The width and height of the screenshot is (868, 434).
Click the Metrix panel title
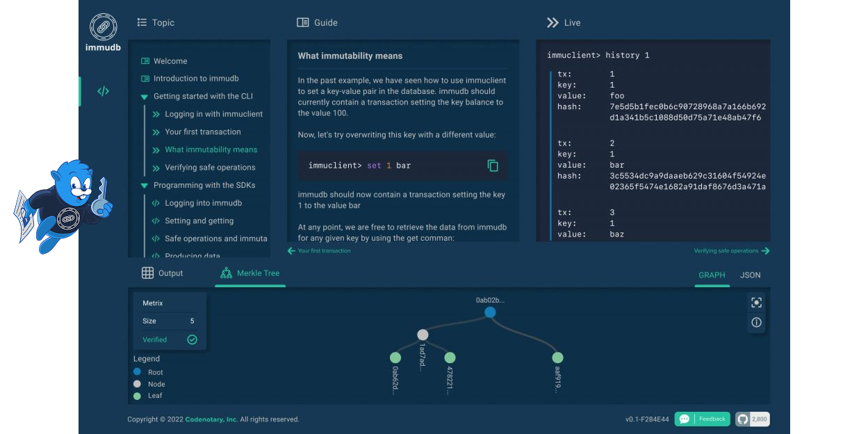(x=153, y=303)
